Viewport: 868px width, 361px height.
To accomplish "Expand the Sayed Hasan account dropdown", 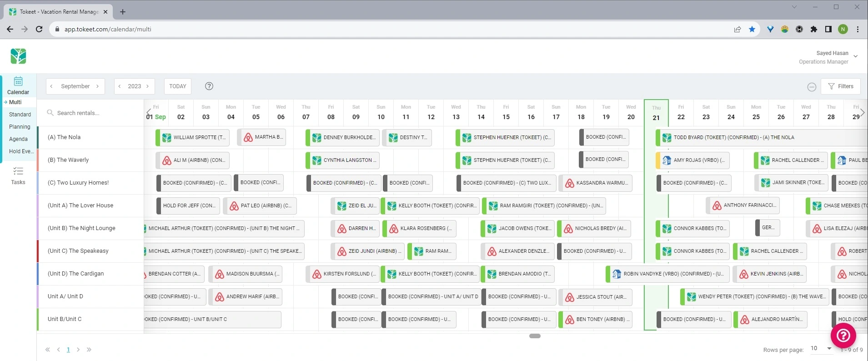I will coord(855,57).
